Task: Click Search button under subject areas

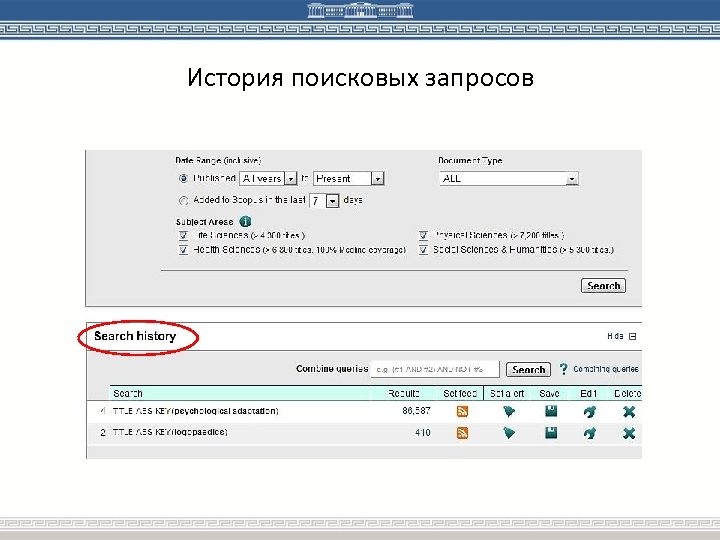Action: pyautogui.click(x=603, y=286)
